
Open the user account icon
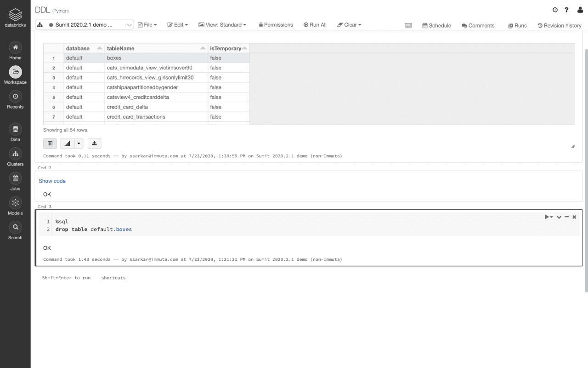pos(580,10)
